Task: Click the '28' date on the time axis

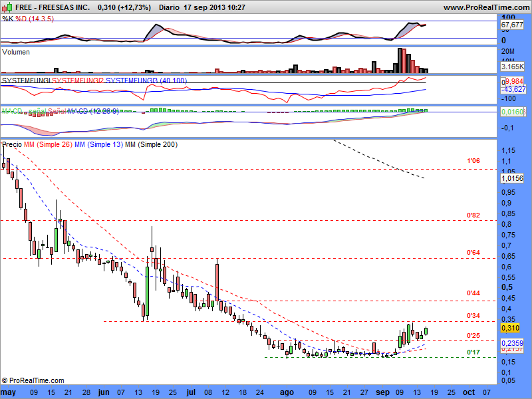Action: click(x=86, y=392)
